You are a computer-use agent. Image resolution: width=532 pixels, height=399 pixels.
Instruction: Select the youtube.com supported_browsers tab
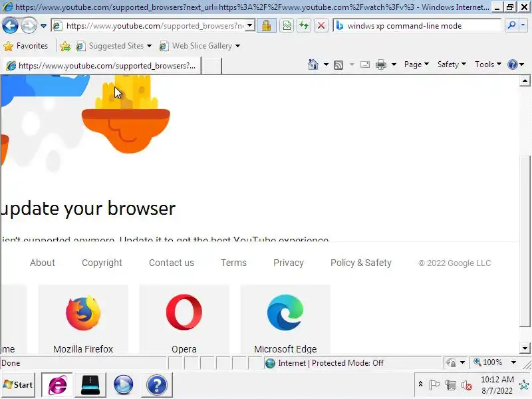point(101,65)
